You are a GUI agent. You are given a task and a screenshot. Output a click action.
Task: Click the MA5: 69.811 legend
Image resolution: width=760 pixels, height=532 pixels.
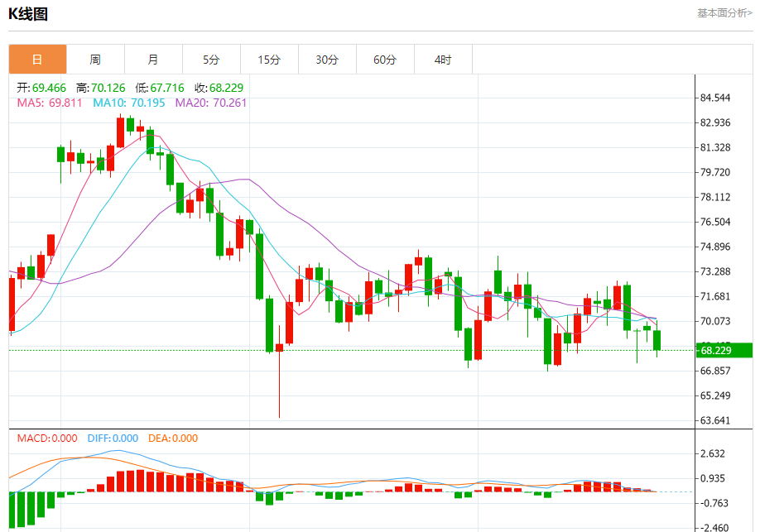[50, 103]
